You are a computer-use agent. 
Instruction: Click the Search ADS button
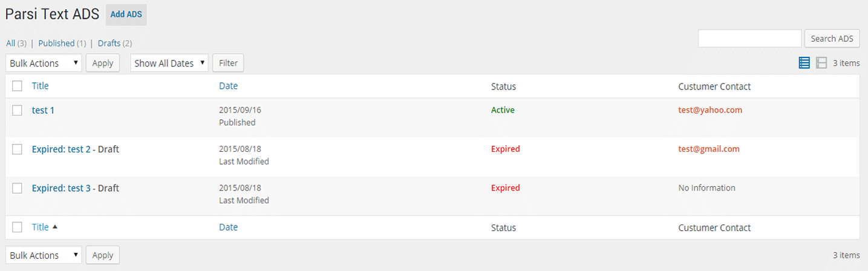pos(832,38)
